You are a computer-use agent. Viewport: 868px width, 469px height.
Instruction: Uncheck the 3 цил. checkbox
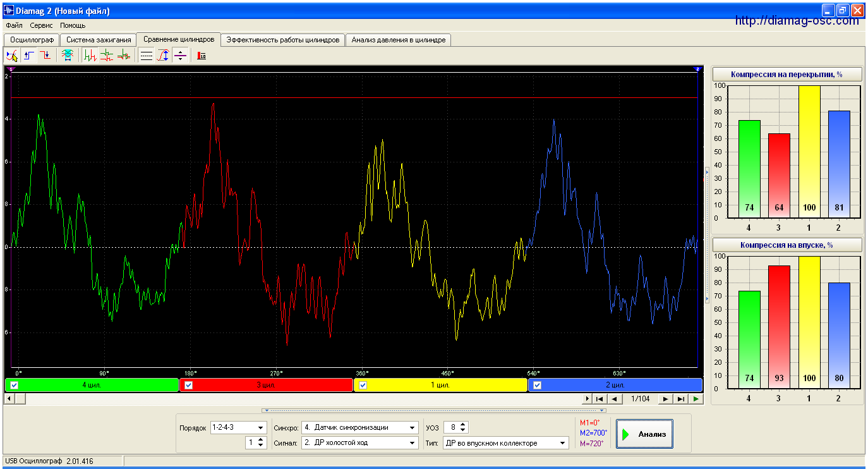(188, 385)
